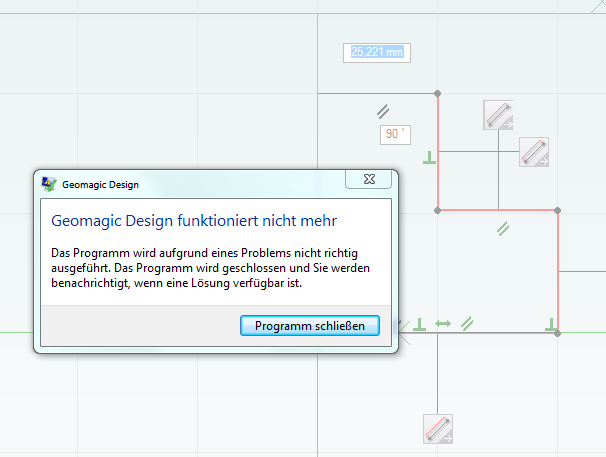
Task: Select green parallel symbol right of horizontal arrow
Action: [467, 324]
